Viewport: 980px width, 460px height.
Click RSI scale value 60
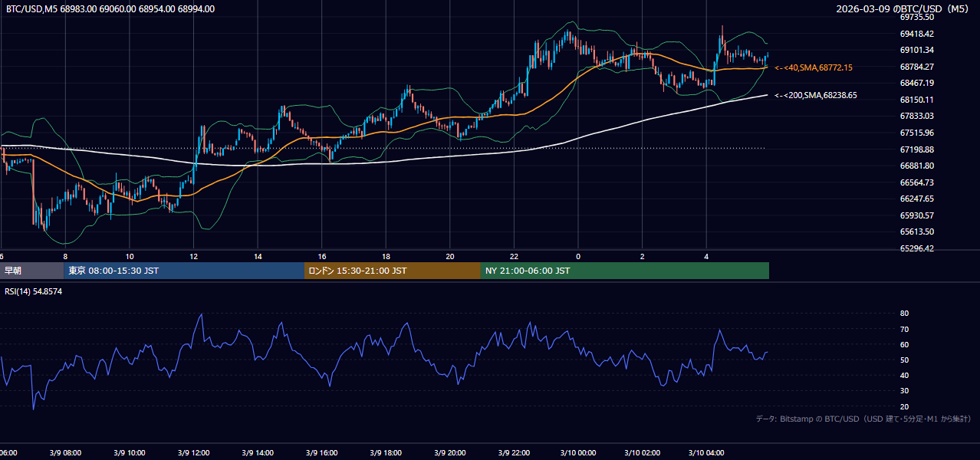pos(904,344)
